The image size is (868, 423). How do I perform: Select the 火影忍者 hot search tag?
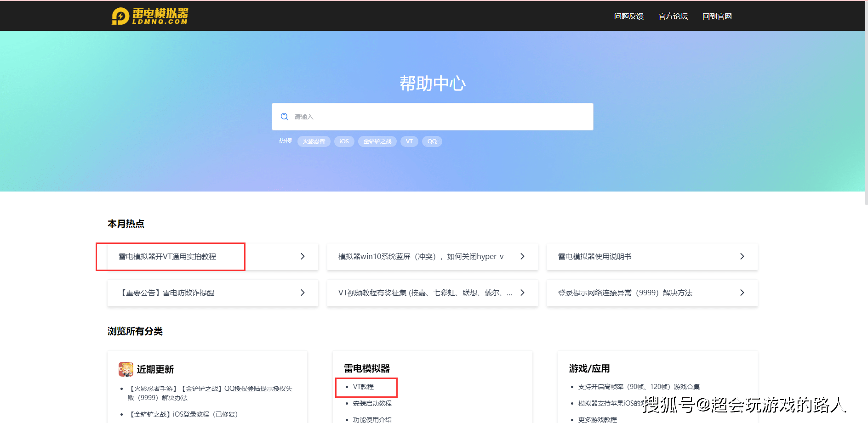(x=314, y=141)
